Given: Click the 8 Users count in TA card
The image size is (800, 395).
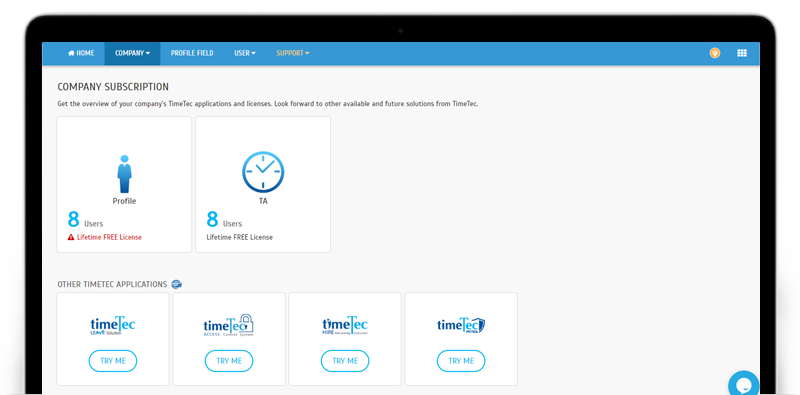Looking at the screenshot, I should [224, 220].
